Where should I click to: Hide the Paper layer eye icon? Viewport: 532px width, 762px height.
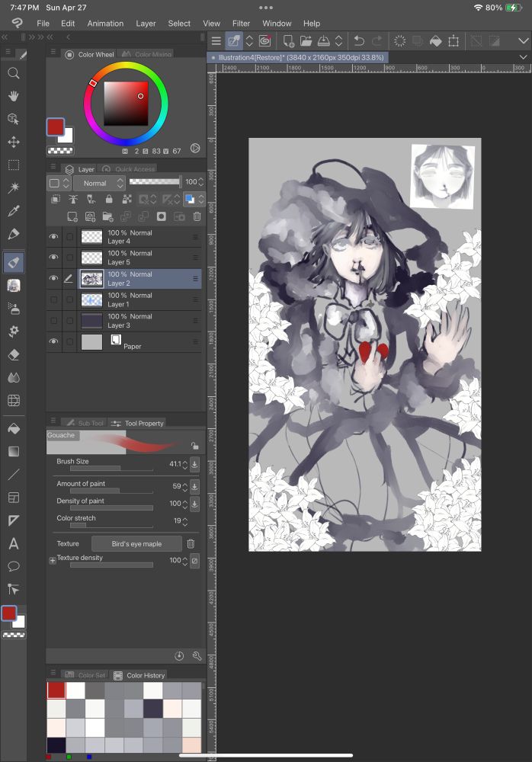pos(53,341)
